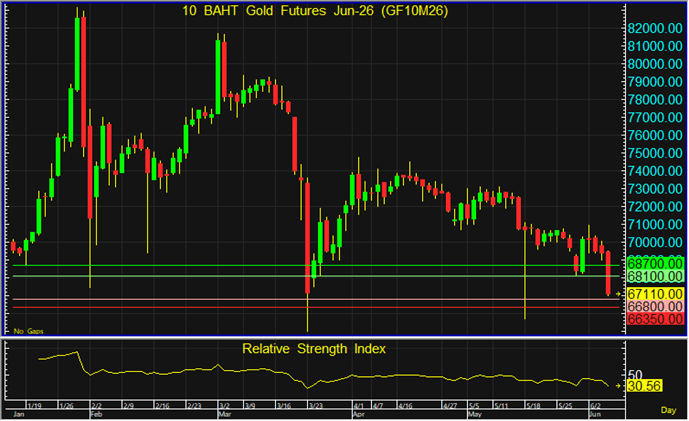Click the Jun month label
The image size is (689, 421).
(x=594, y=414)
